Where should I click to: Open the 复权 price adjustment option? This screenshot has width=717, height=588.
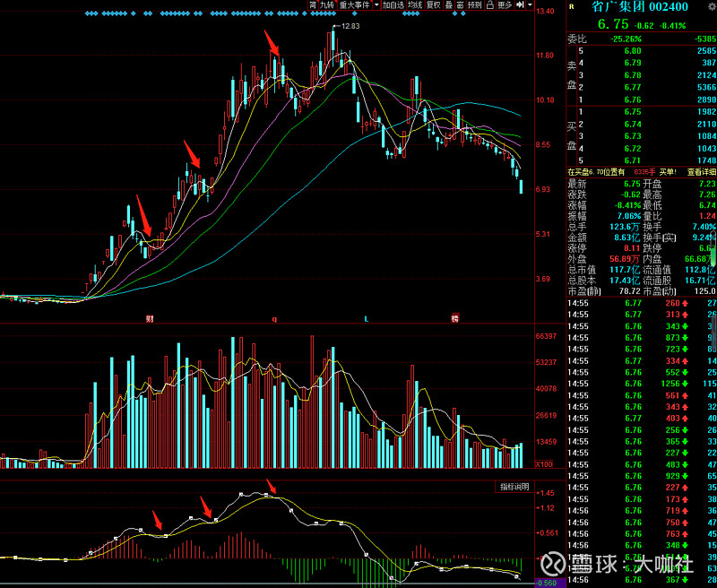(x=433, y=4)
